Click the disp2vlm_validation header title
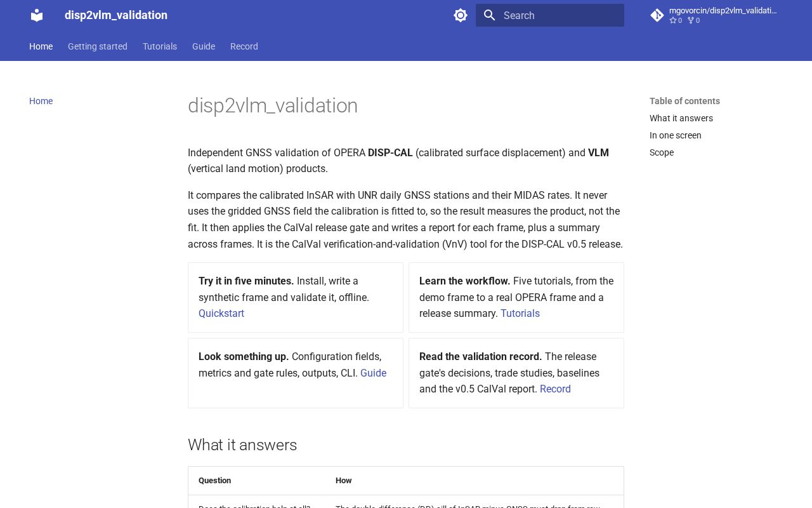 pyautogui.click(x=116, y=15)
